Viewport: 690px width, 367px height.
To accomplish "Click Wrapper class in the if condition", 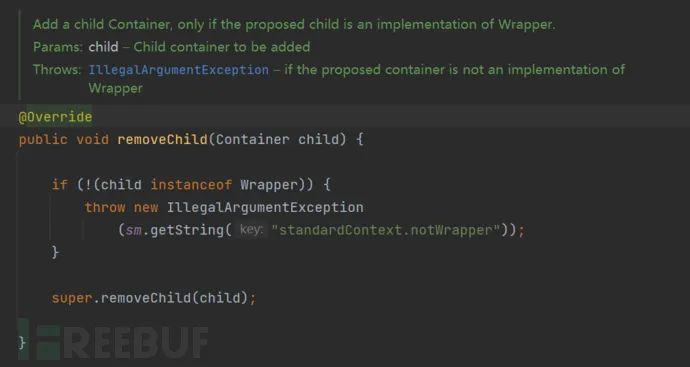I will pos(269,185).
